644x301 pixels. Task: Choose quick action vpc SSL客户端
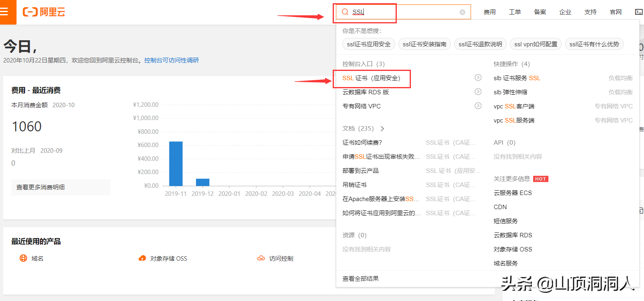click(514, 106)
